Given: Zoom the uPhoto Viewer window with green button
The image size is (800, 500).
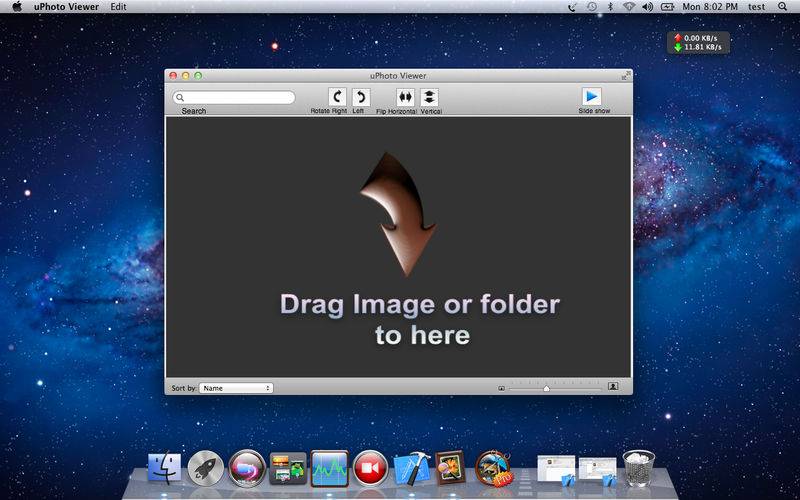Looking at the screenshot, I should (x=198, y=76).
